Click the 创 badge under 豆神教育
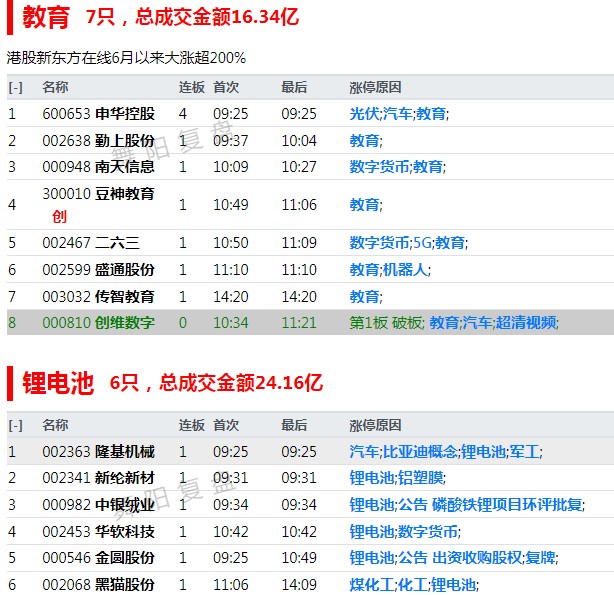The height and width of the screenshot is (595, 614). [59, 216]
